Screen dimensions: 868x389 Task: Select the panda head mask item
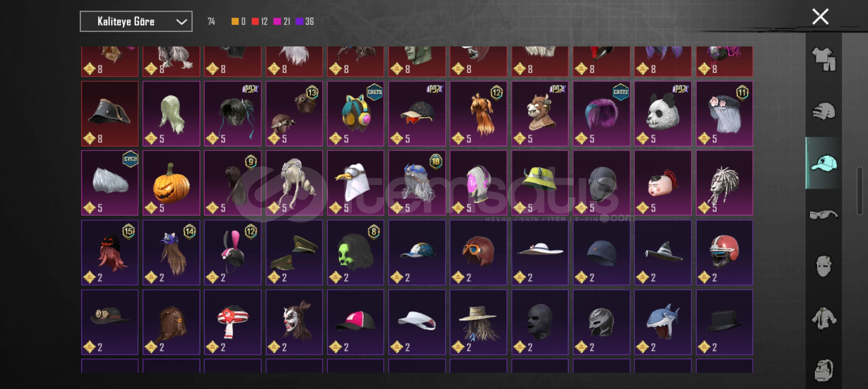click(663, 113)
